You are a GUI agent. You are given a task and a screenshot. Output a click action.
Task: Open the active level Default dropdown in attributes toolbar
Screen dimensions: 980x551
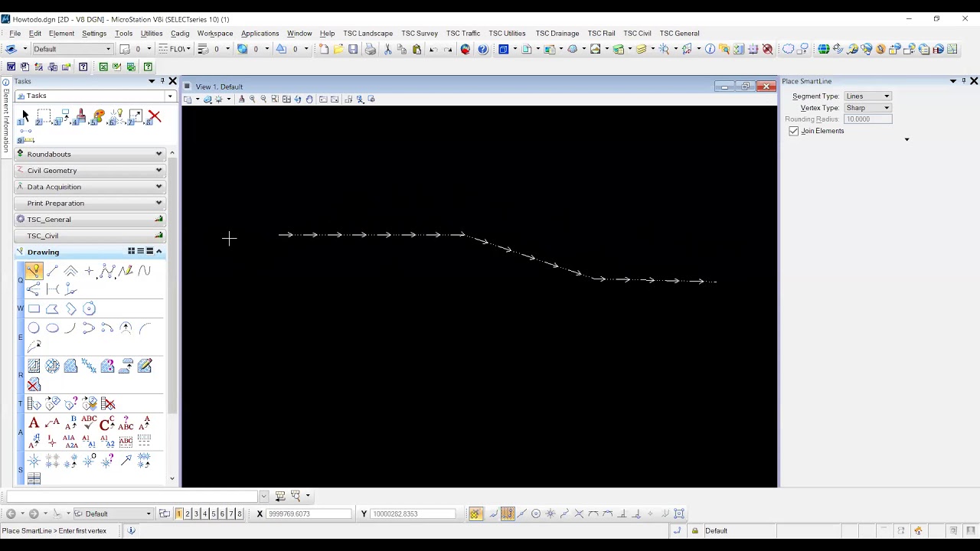coord(73,49)
